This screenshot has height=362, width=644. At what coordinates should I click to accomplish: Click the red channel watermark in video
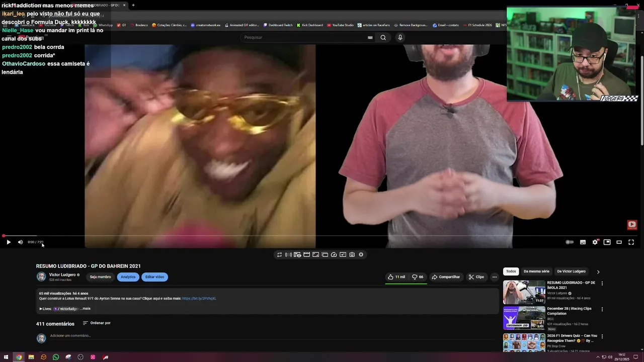(x=632, y=225)
